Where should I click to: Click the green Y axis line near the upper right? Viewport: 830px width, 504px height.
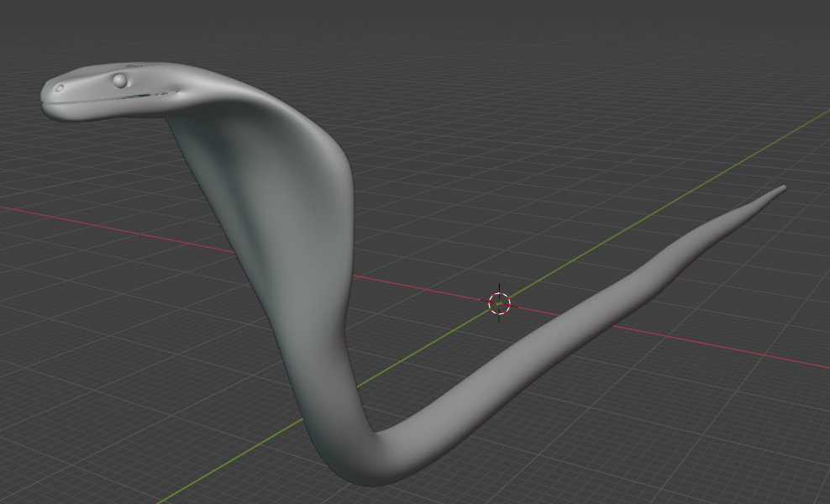click(756, 151)
